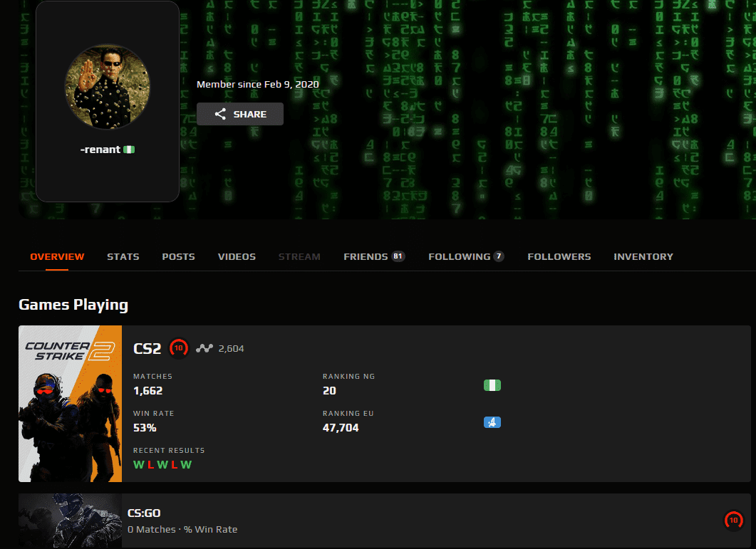
Task: Click the profile avatar picture
Action: pos(107,88)
